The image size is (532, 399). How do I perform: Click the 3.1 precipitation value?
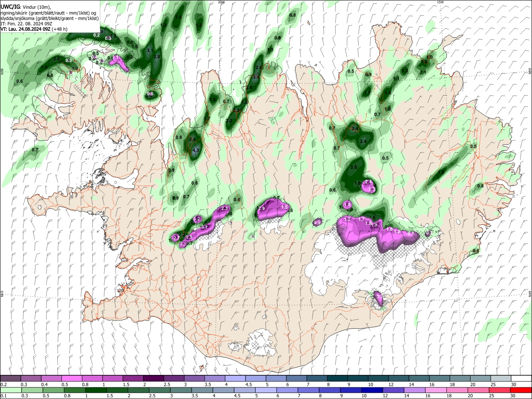tap(150, 50)
